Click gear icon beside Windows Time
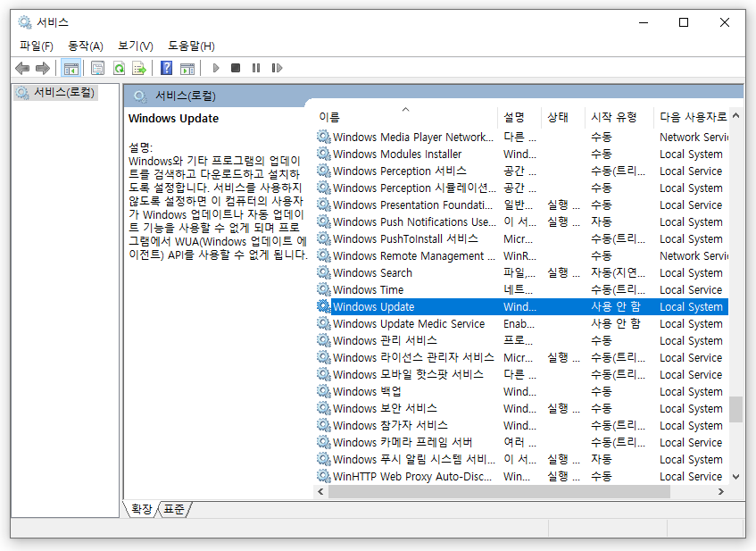 (323, 289)
